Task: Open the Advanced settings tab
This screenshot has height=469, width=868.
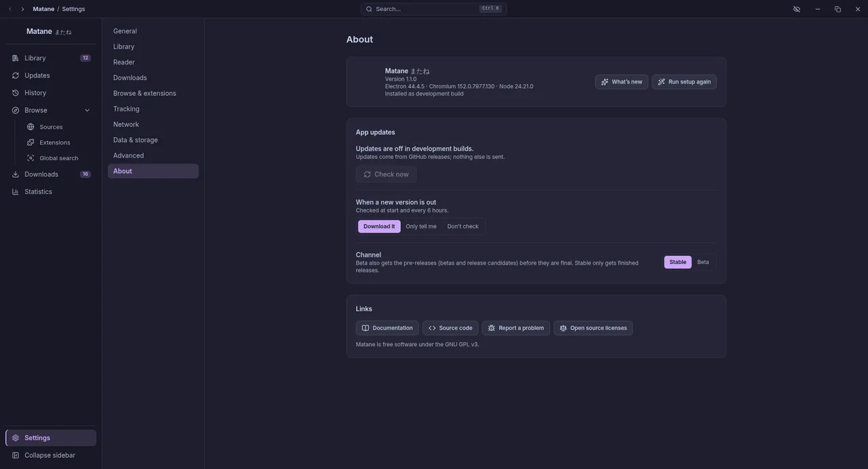Action: pyautogui.click(x=153, y=156)
